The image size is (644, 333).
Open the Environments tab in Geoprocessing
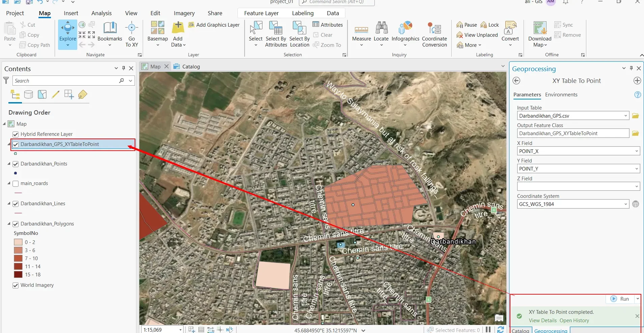pos(561,95)
